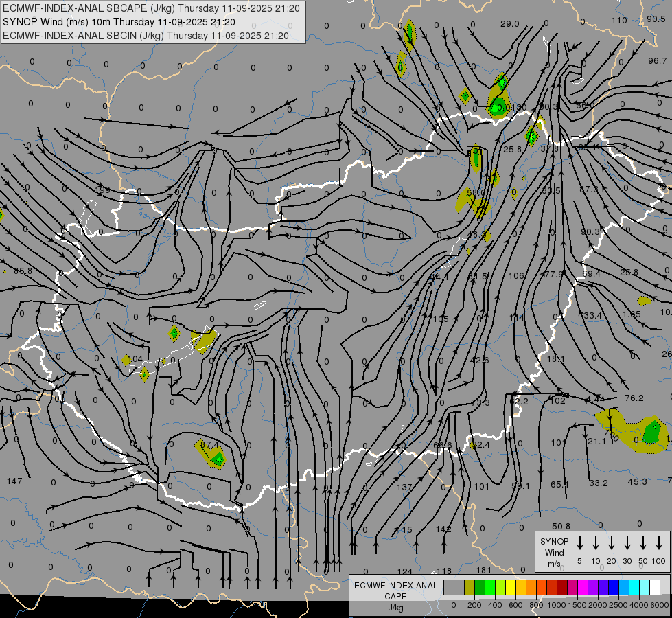Select the bright green CAPE legend swatch
Image resolution: width=672 pixels, height=618 pixels.
tap(490, 587)
